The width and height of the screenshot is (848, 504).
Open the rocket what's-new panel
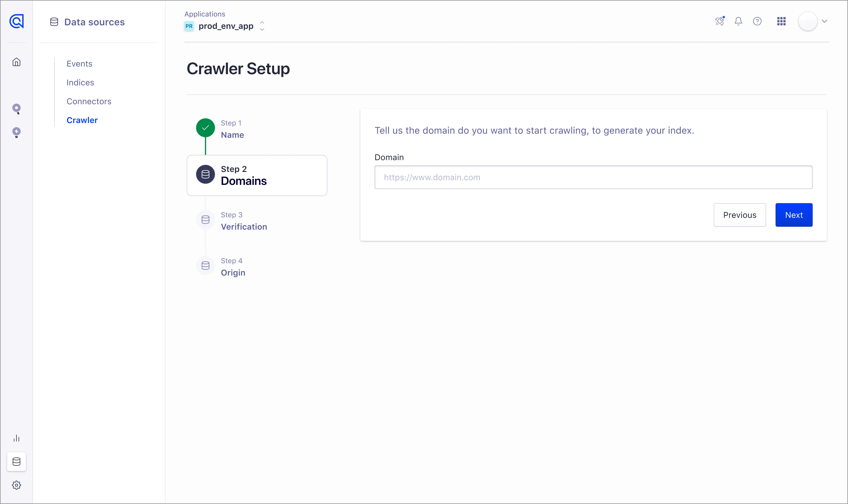[x=720, y=21]
